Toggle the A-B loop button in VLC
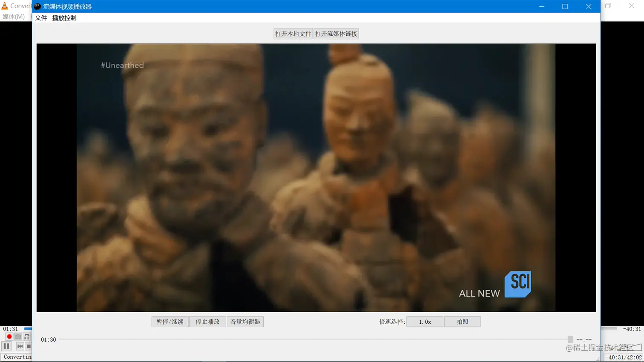The height and width of the screenshot is (362, 644). coord(27,336)
